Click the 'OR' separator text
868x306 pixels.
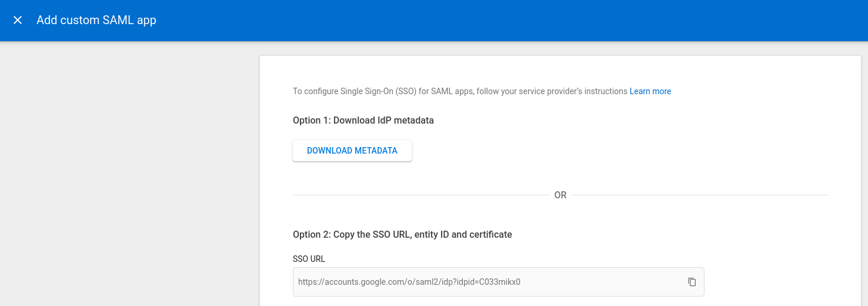(x=560, y=195)
